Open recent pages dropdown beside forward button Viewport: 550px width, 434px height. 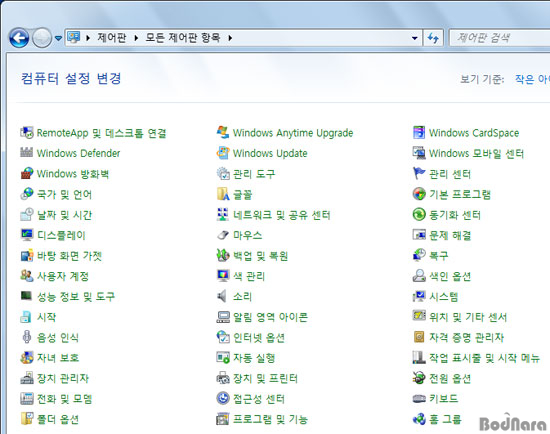point(59,38)
